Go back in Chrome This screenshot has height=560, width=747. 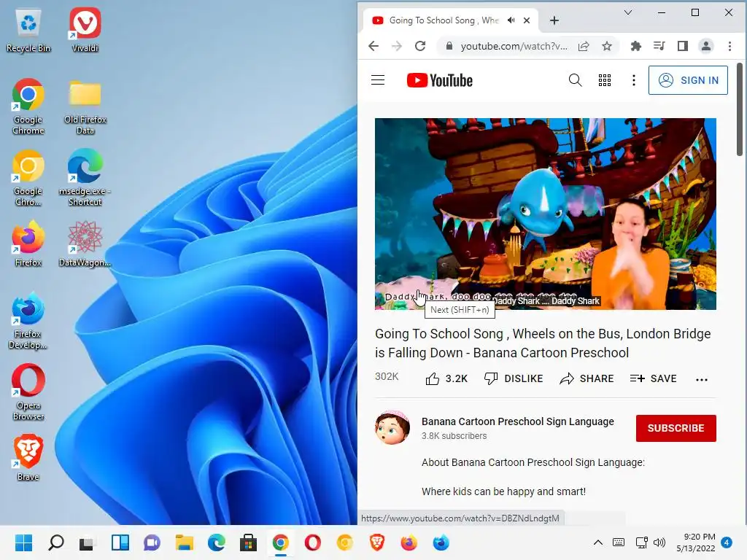[x=373, y=46]
